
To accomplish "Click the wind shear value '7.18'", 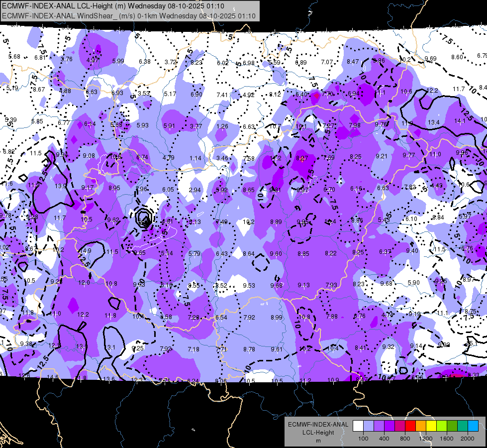I will click(194, 349).
